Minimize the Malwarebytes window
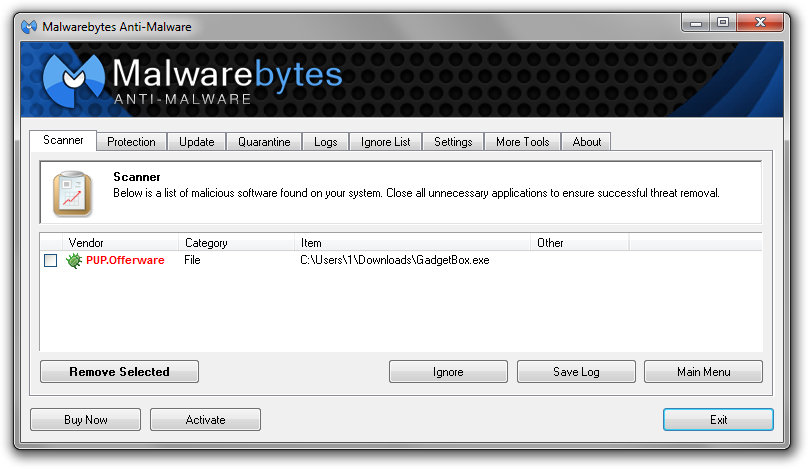The image size is (809, 469). (x=696, y=23)
